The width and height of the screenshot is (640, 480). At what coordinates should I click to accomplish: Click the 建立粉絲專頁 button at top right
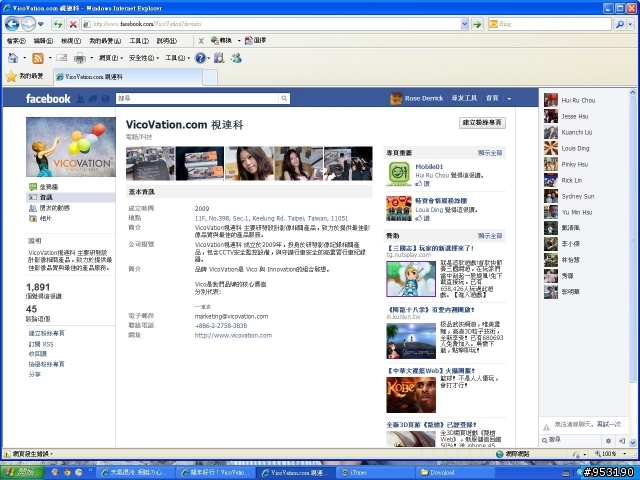pos(482,123)
